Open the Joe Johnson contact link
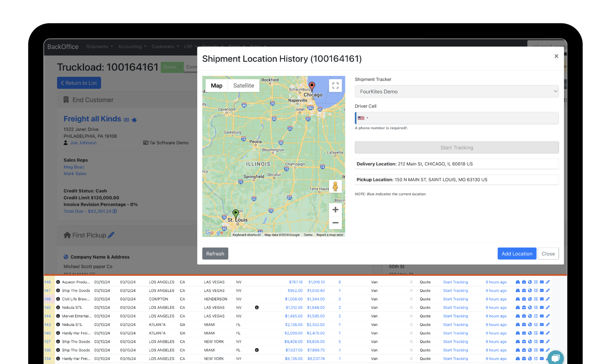 point(83,142)
